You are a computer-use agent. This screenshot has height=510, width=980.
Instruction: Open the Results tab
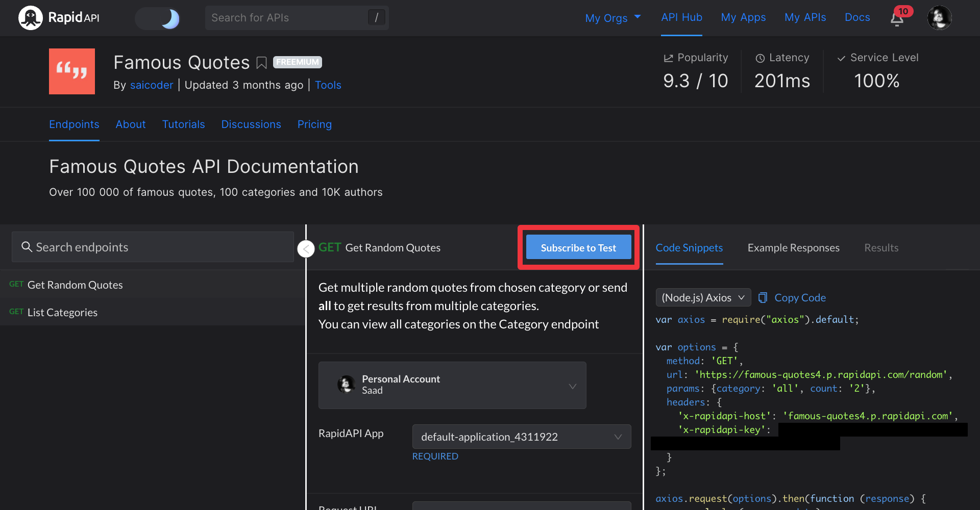coord(881,248)
